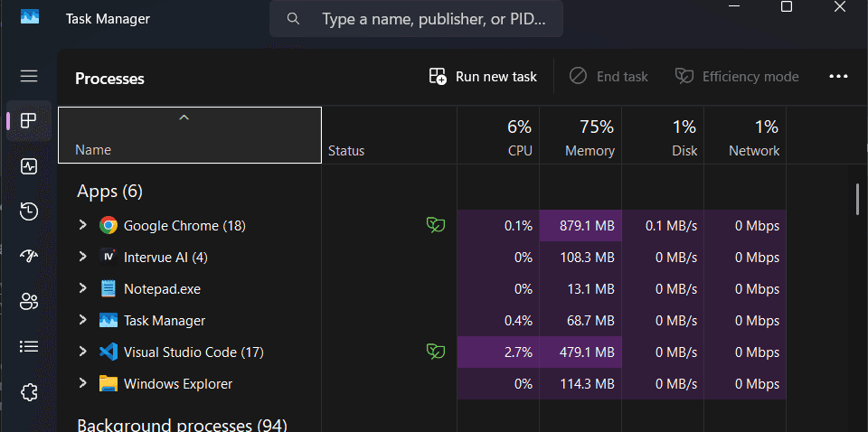Click the 879.1 MB memory cell
This screenshot has width=868, height=432.
click(x=580, y=226)
